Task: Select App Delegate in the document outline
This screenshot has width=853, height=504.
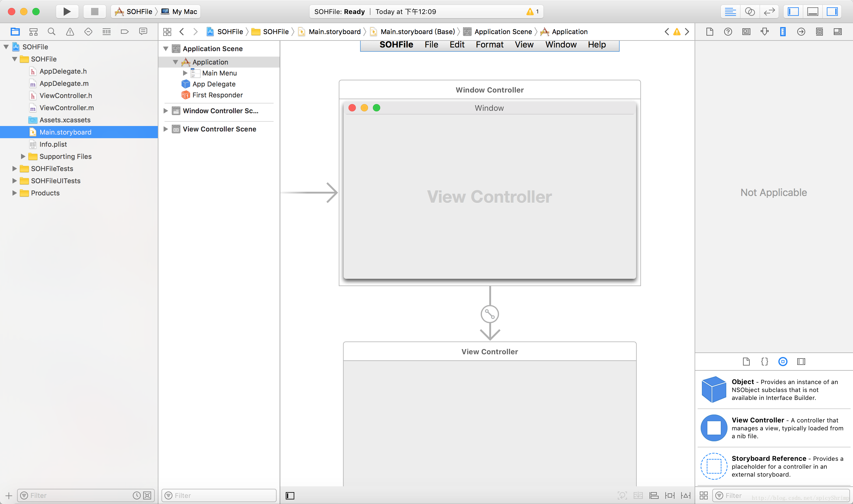Action: coord(214,84)
